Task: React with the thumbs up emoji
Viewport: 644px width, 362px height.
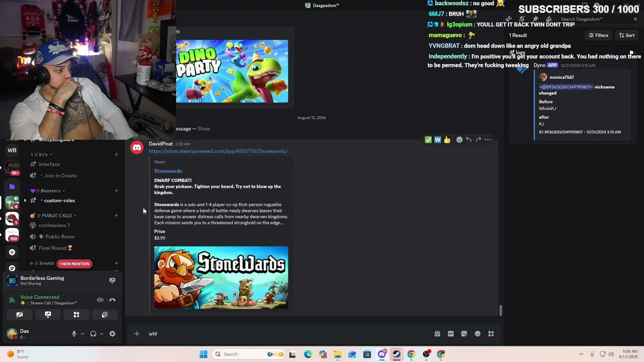Action: pos(447,140)
